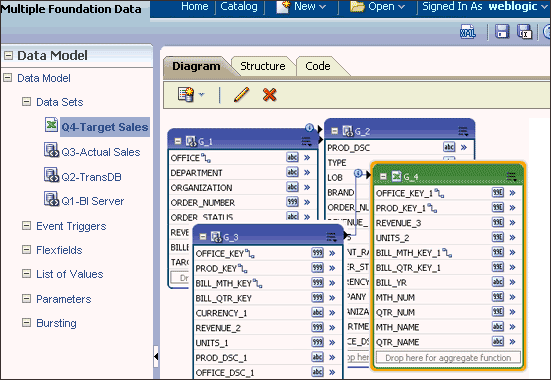Open the New Data Set dropdown arrow

[201, 94]
